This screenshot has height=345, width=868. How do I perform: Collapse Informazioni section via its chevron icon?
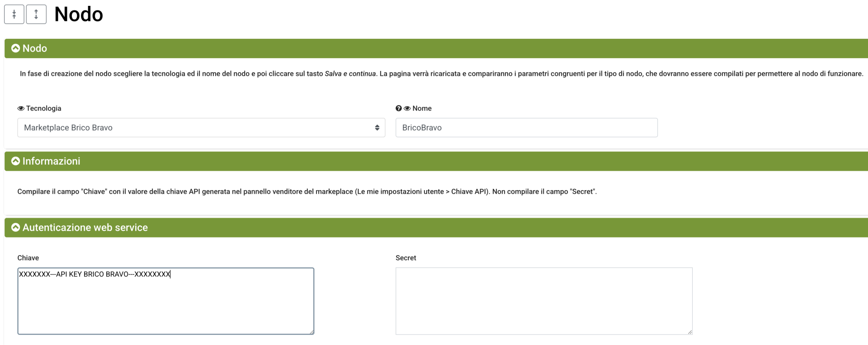click(x=15, y=161)
